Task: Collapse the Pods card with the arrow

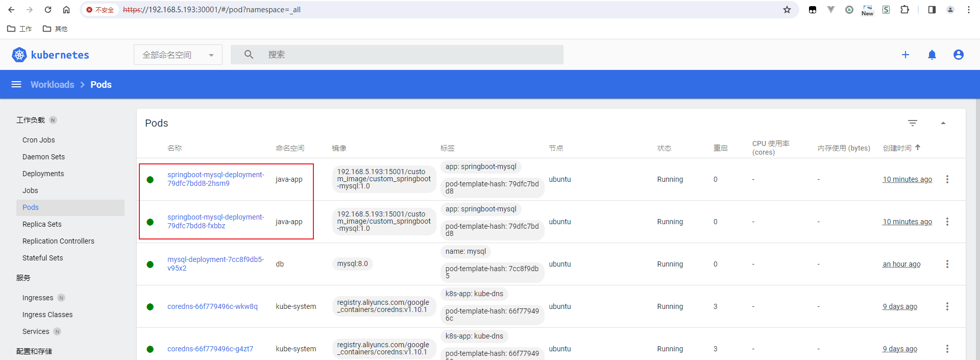Action: click(943, 123)
